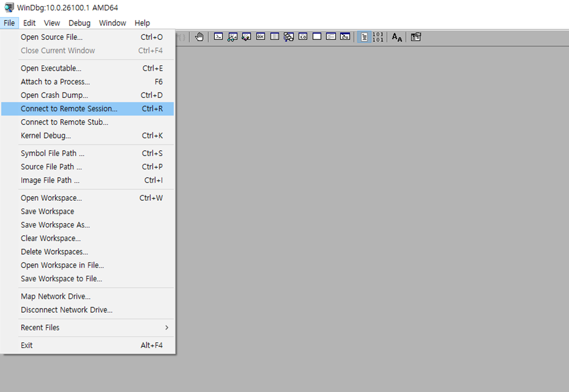Select Connect to Remote Session...
The image size is (569, 392).
[87, 108]
